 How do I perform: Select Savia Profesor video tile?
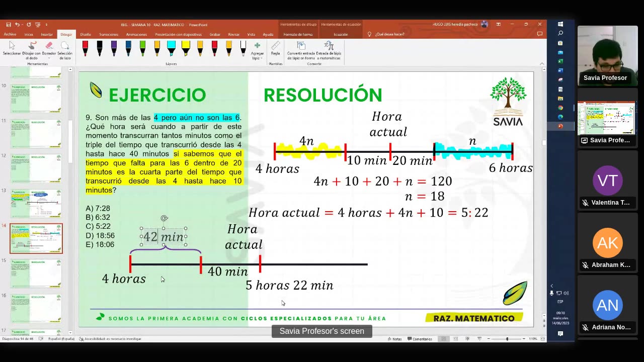click(x=607, y=55)
